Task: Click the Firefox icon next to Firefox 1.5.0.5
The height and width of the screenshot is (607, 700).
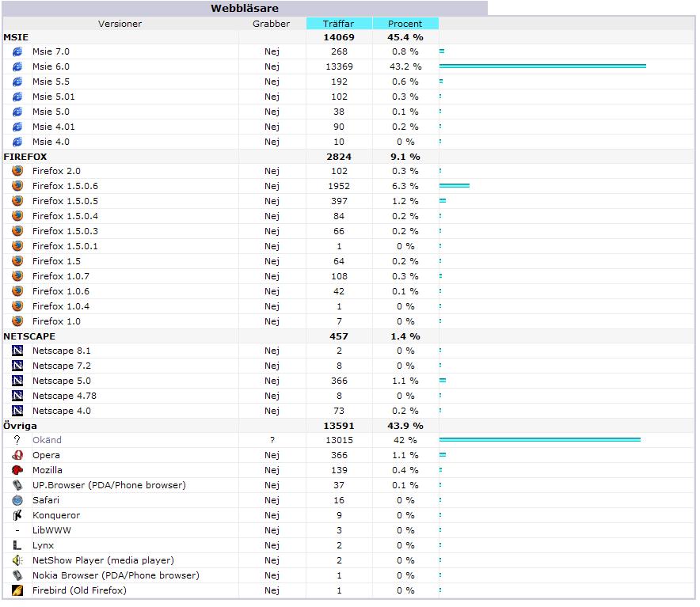Action: (x=17, y=201)
